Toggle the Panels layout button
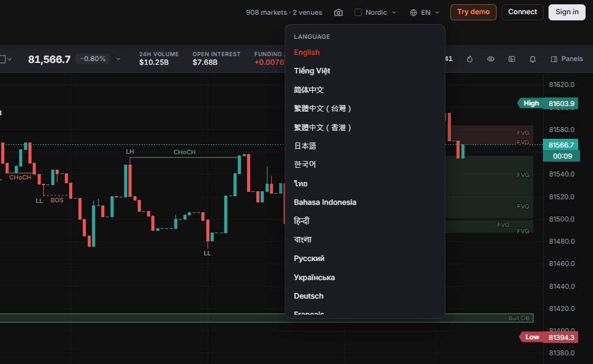Image resolution: width=593 pixels, height=364 pixels. [x=566, y=59]
